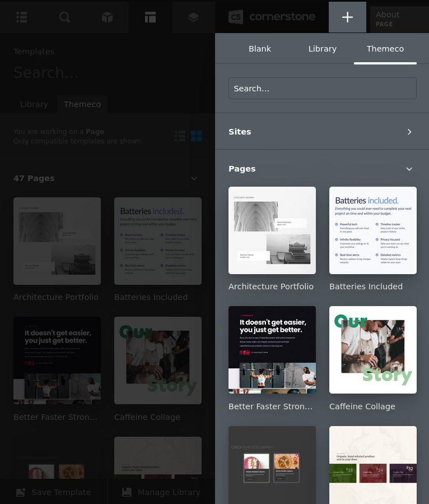429x504 pixels.
Task: Click Manage Library button label
Action: click(x=169, y=492)
